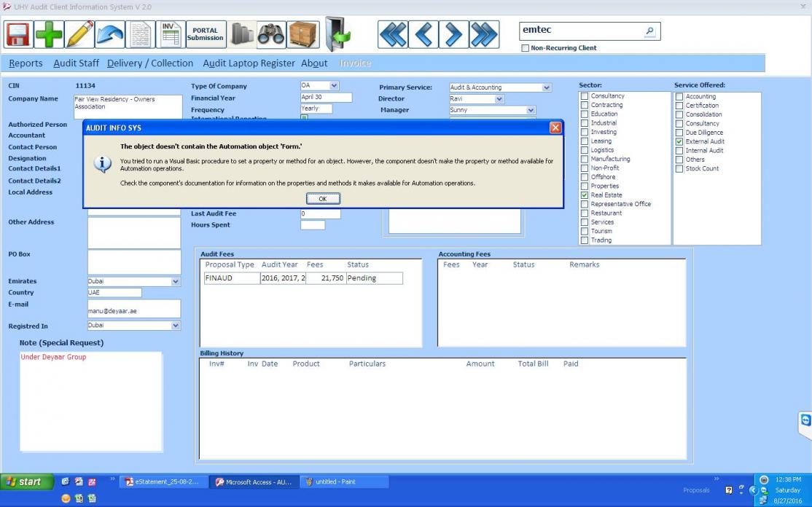Check Stock Count service checkbox

[x=679, y=169]
